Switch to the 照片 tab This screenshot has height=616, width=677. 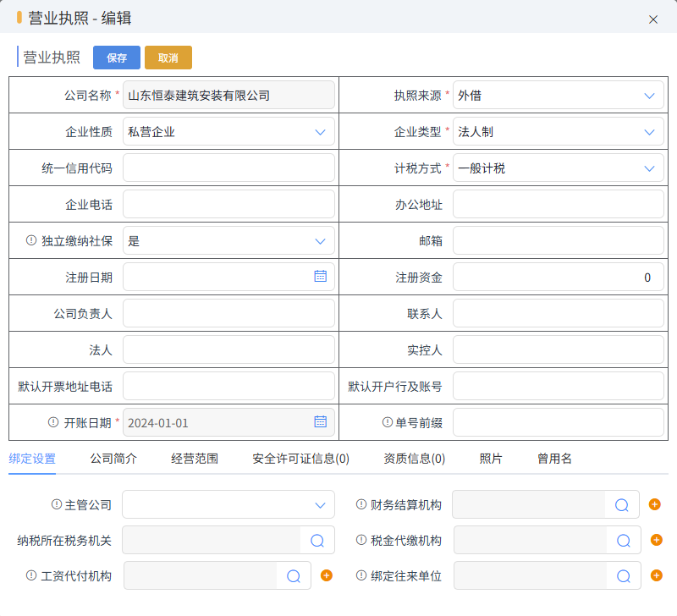pyautogui.click(x=491, y=459)
